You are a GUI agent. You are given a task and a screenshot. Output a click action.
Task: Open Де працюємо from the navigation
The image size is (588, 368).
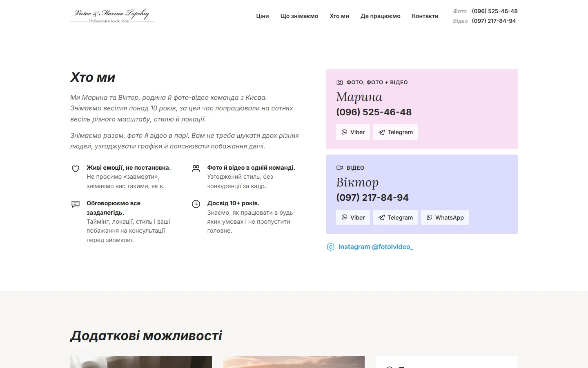coord(381,16)
